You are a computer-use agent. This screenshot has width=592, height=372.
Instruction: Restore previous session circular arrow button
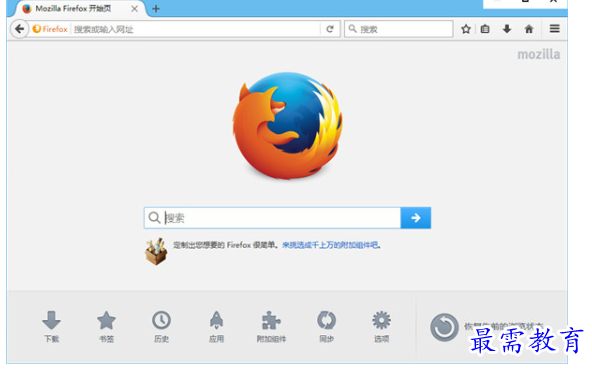click(x=444, y=327)
